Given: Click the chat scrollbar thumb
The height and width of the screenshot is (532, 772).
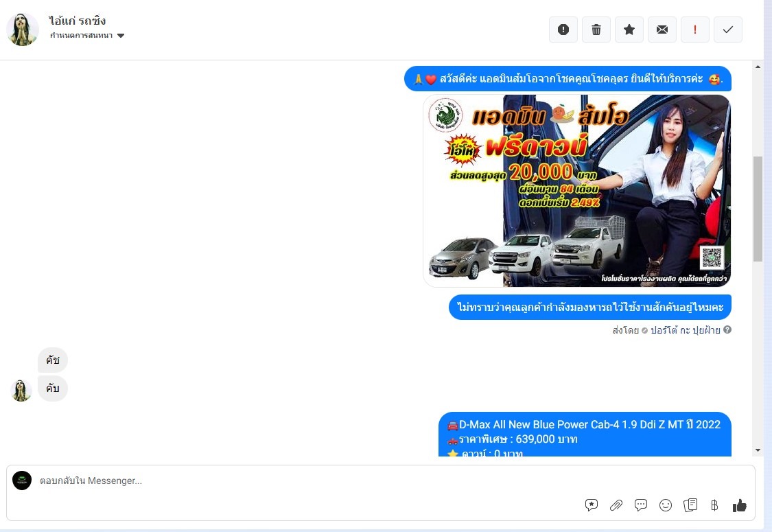Looking at the screenshot, I should 758,209.
